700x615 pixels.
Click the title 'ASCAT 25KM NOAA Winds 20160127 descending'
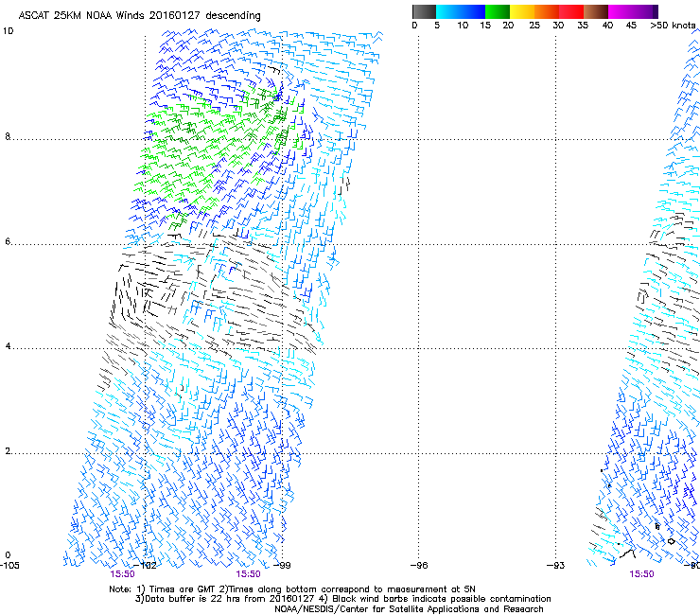[139, 15]
